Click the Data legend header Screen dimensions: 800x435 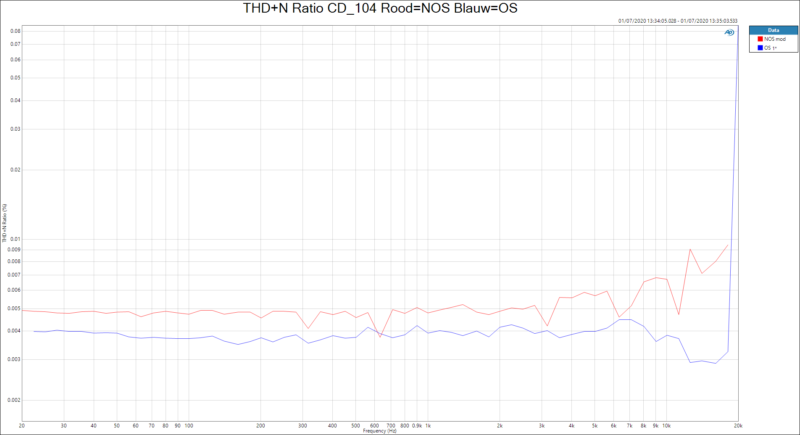click(773, 30)
